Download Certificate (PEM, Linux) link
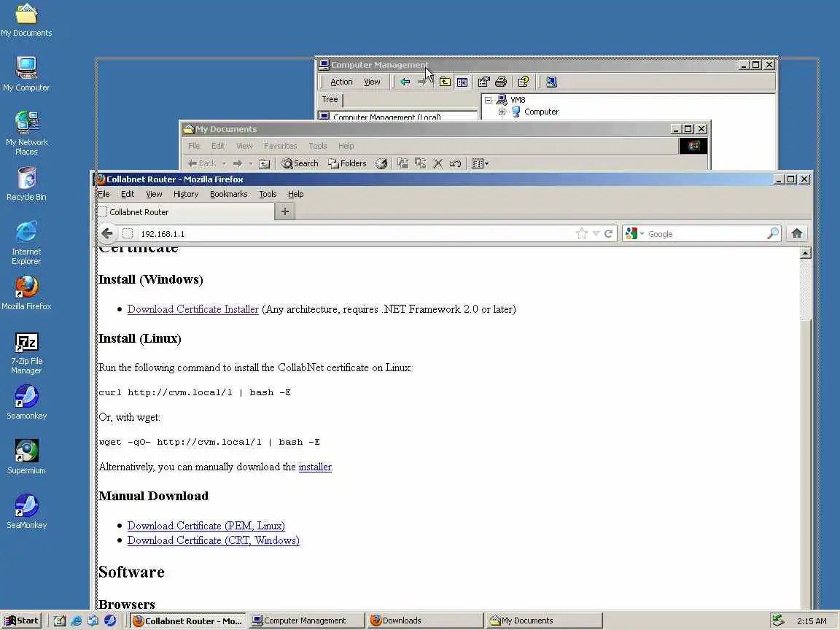The width and height of the screenshot is (840, 630). 206,526
